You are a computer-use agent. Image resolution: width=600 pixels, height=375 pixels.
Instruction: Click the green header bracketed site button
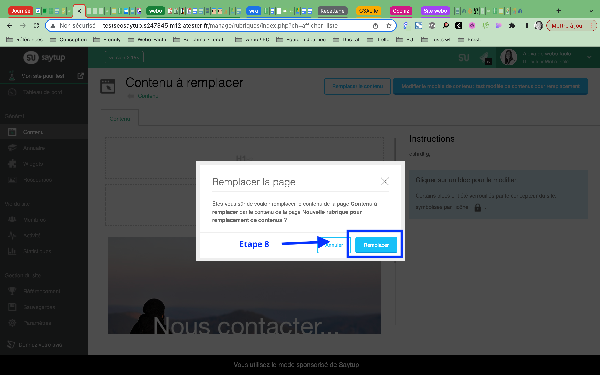[124, 57]
